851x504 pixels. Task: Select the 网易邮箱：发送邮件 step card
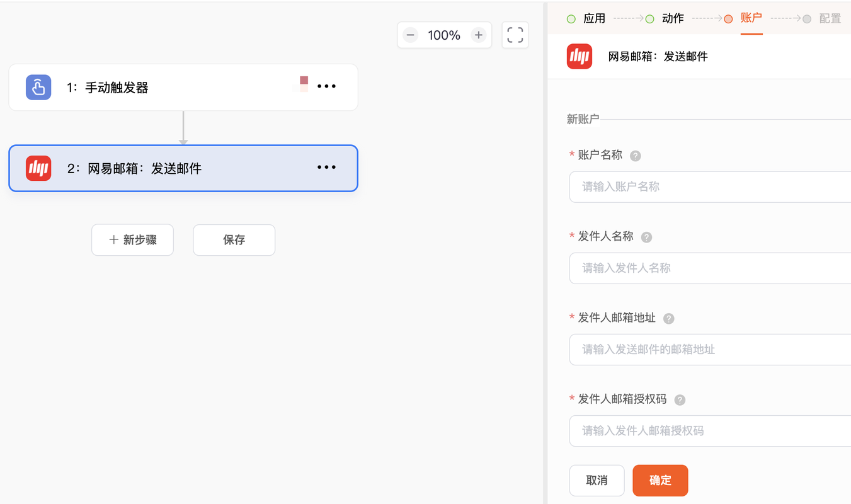(183, 168)
